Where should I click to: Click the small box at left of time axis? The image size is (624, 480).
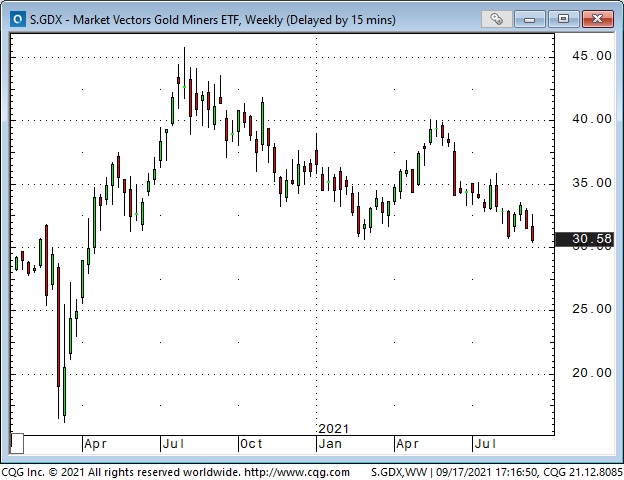click(17, 443)
